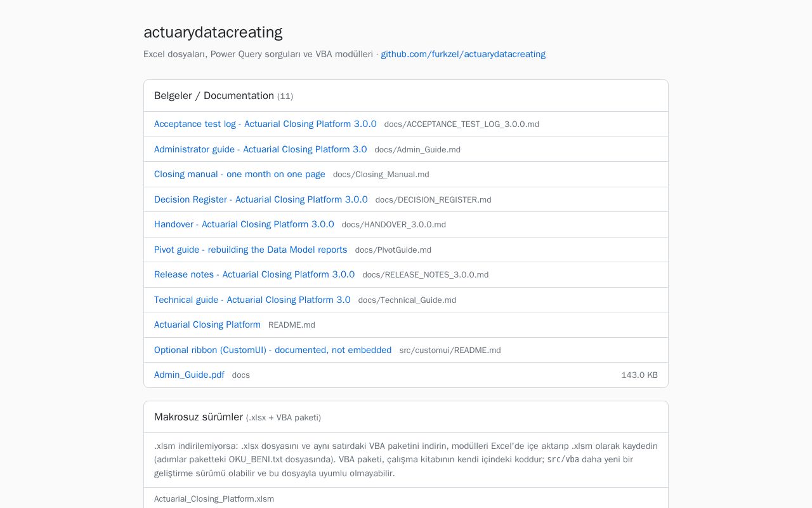812x508 pixels.
Task: Click the docs/RELEASE_NOTES_3.0.0.md path text
Action: 426,275
